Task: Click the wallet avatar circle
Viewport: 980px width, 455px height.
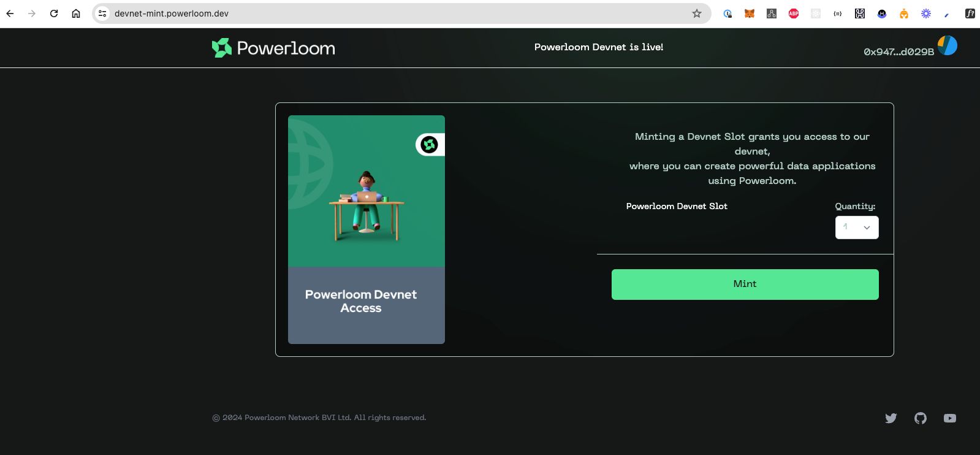Action: click(948, 45)
